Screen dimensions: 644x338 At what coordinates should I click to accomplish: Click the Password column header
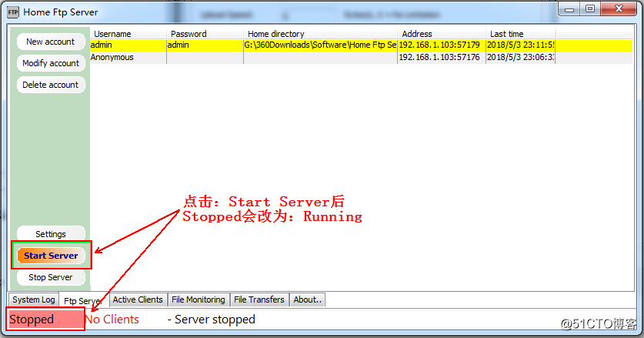(205, 34)
